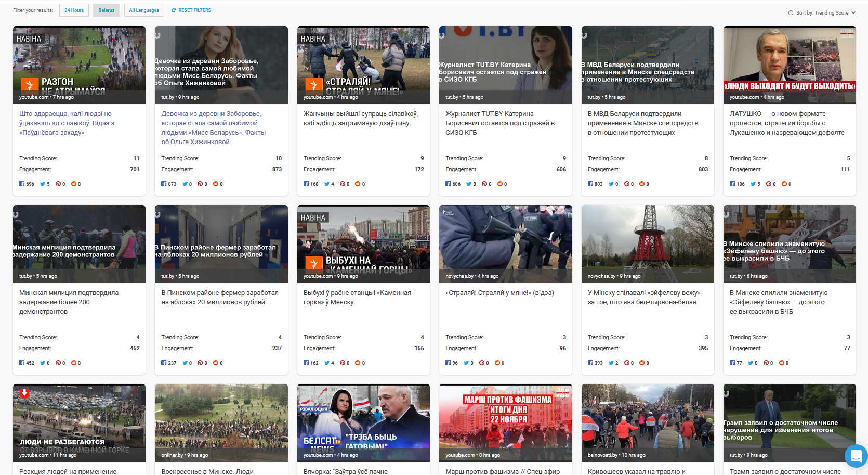Open the live chat widget bubble
The width and height of the screenshot is (868, 475).
tap(856, 456)
